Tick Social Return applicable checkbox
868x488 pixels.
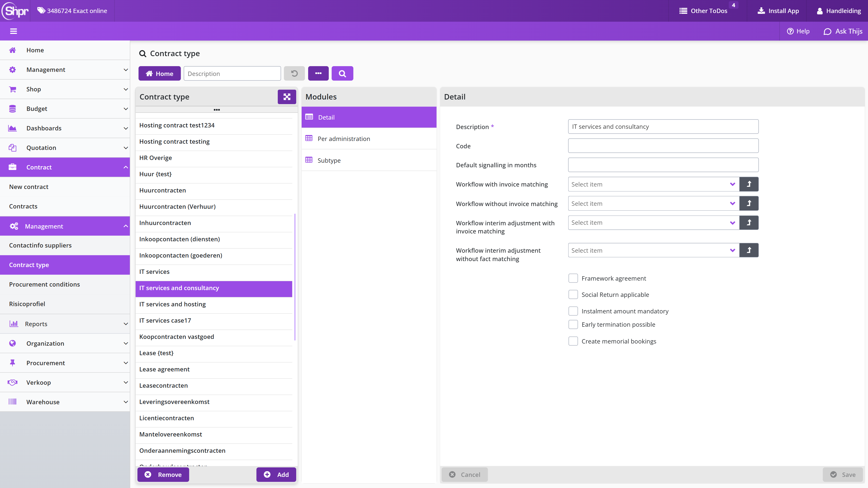coord(573,294)
